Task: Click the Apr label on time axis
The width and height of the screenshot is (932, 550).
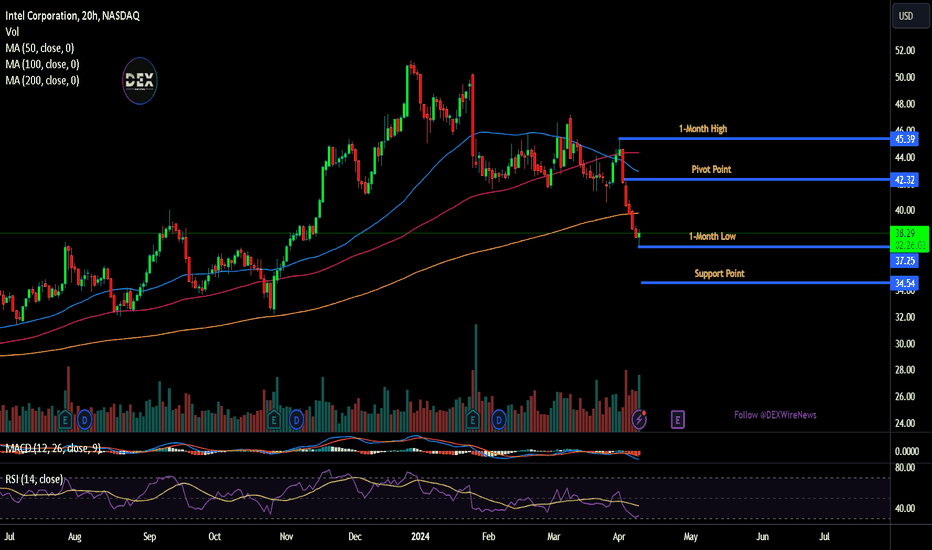Action: coord(619,537)
